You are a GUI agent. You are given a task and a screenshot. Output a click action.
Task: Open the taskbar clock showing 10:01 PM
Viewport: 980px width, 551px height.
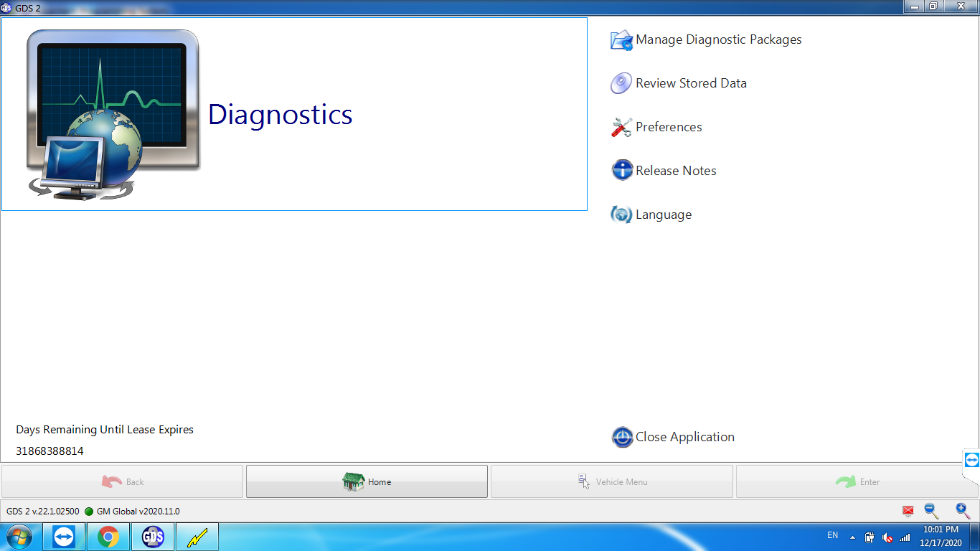(x=941, y=537)
